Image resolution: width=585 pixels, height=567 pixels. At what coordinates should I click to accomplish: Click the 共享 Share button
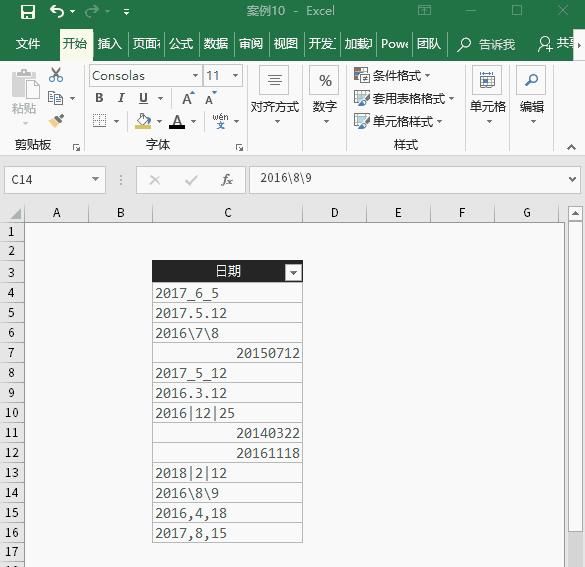pyautogui.click(x=554, y=44)
